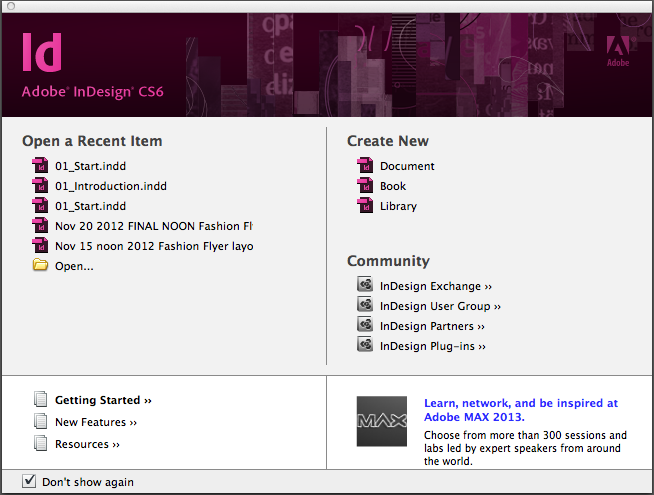654x495 pixels.
Task: Click the MAX thumbnail image
Action: pyautogui.click(x=382, y=421)
